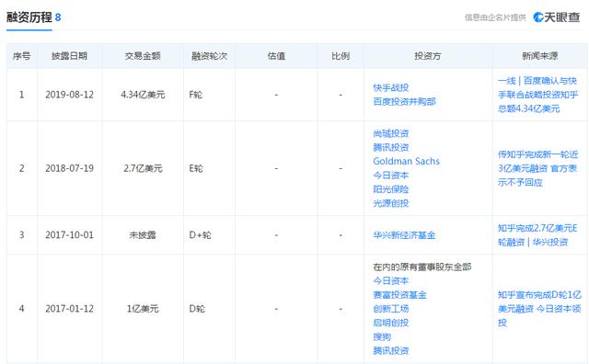Screen dimensions: 589x364
Task: Click the 交易金额 column header
Action: pyautogui.click(x=143, y=56)
